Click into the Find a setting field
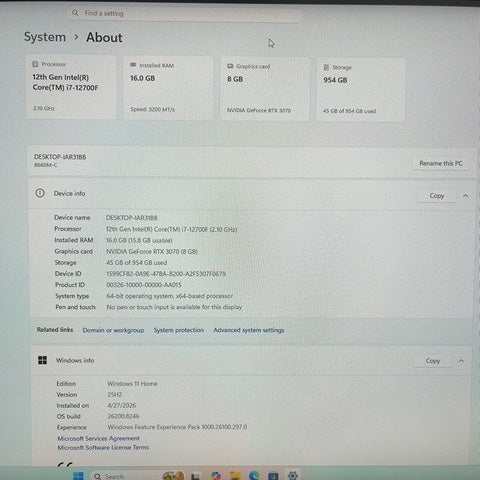Image resolution: width=480 pixels, height=480 pixels. coord(185,13)
